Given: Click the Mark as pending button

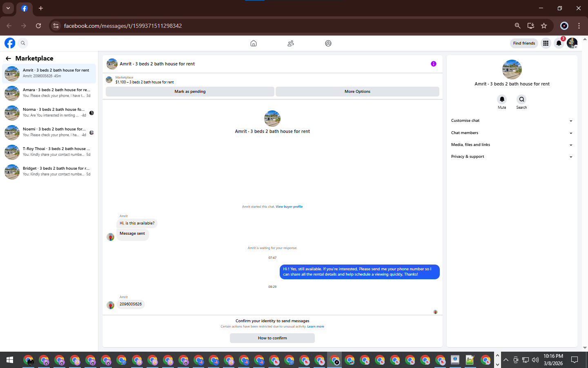Looking at the screenshot, I should pyautogui.click(x=190, y=92).
